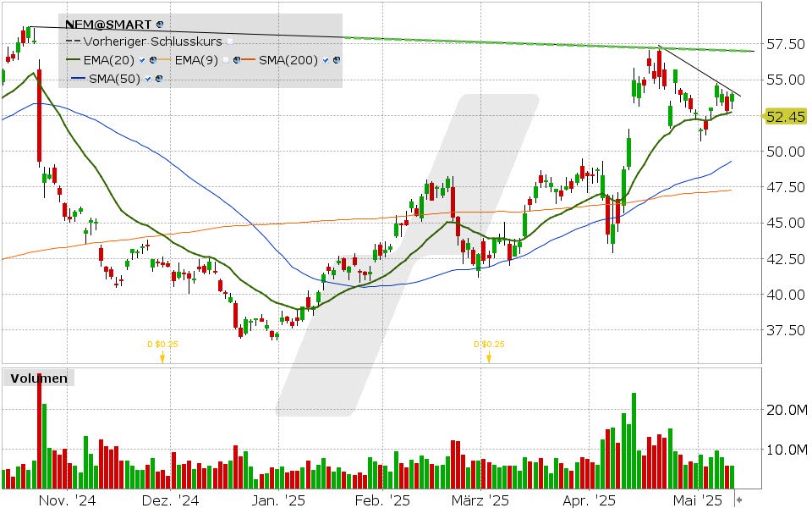Click the 47.50 price axis label
The height and width of the screenshot is (508, 812).
(786, 187)
